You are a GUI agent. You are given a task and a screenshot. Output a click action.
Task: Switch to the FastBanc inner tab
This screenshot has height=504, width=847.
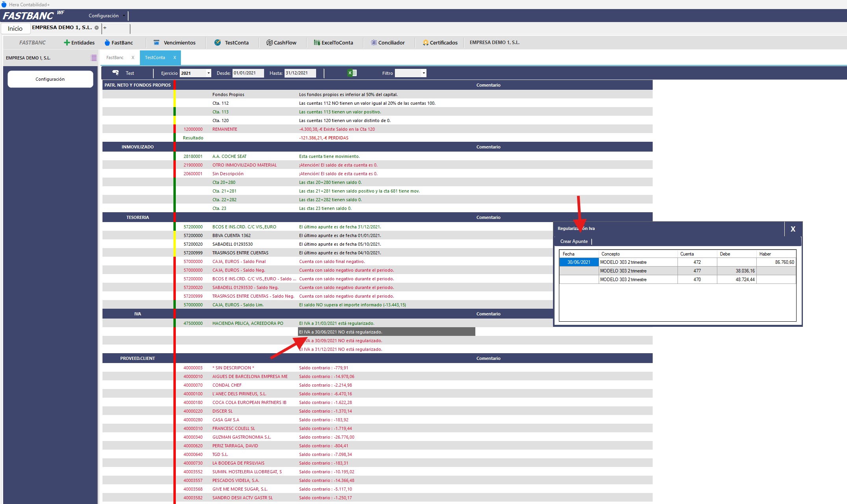115,57
